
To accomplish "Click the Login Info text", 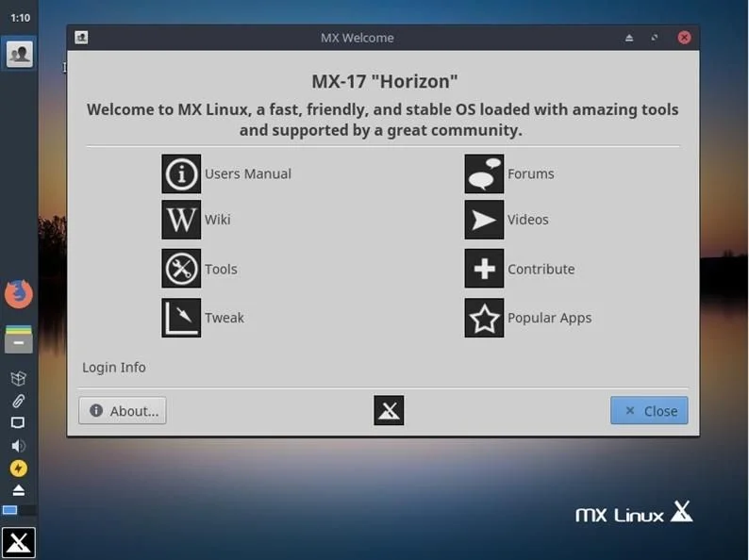I will click(114, 368).
